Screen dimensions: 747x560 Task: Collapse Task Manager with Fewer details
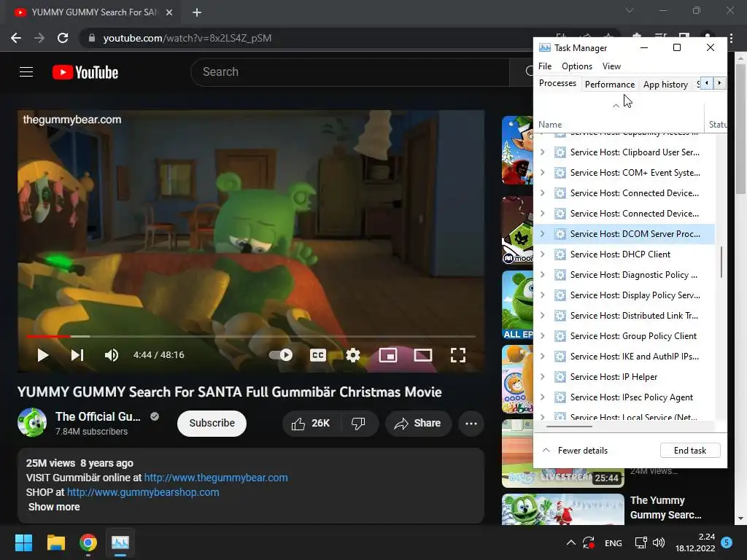tap(575, 451)
